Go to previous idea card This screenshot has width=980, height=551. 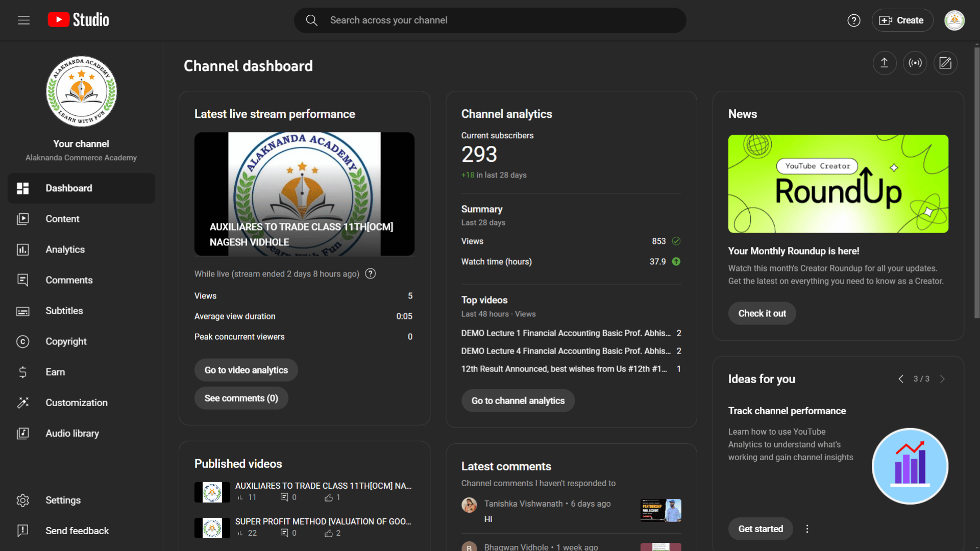point(901,379)
